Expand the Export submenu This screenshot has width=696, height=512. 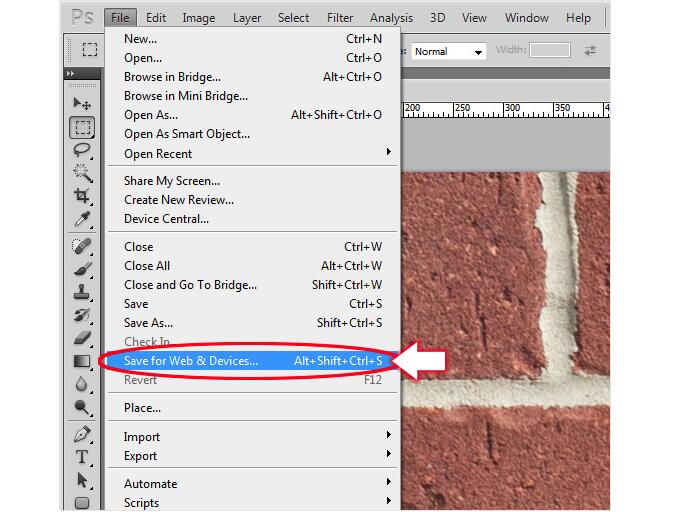coord(252,456)
